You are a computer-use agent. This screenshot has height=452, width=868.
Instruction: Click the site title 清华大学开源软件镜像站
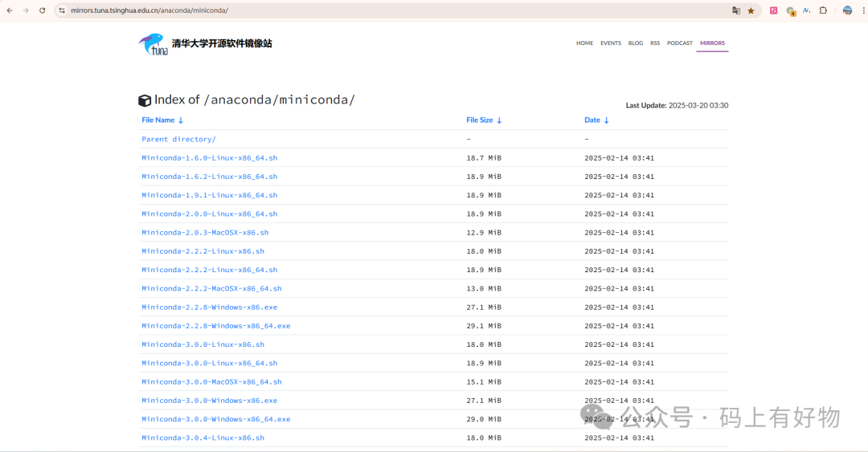222,43
